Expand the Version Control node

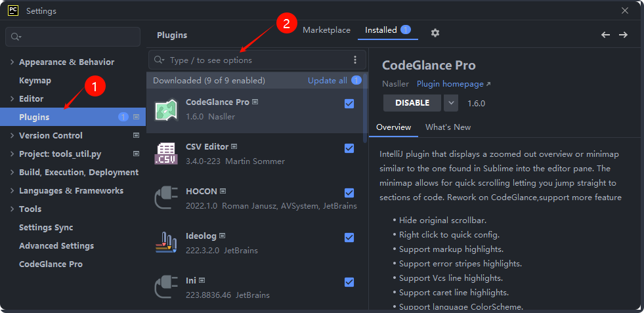[12, 136]
